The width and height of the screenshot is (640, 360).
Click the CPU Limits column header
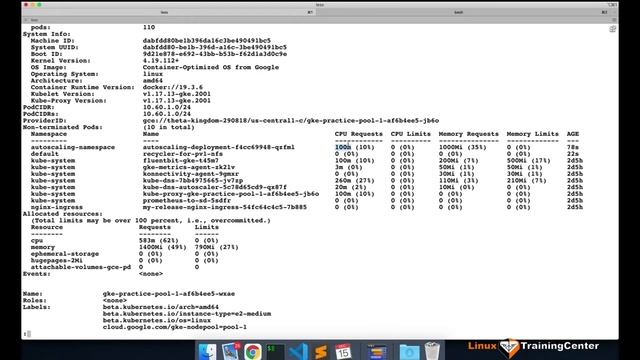411,134
